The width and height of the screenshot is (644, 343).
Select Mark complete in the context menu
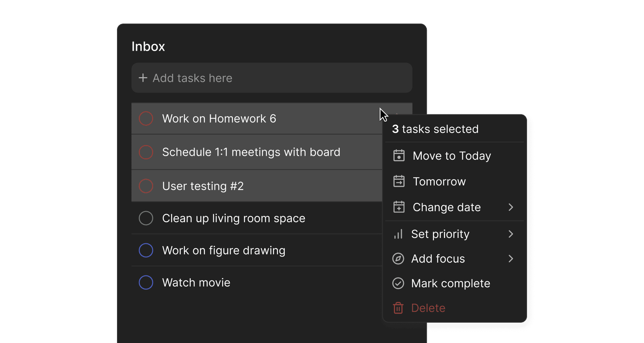pos(450,283)
